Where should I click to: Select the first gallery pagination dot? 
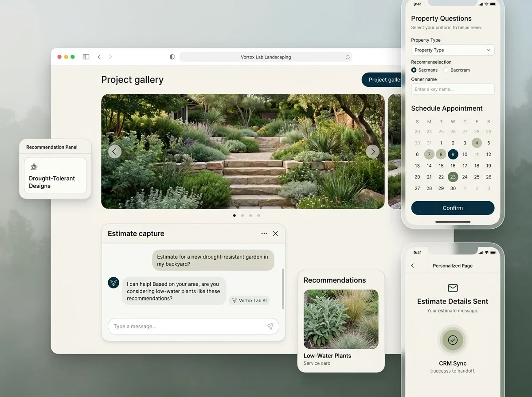click(x=235, y=215)
